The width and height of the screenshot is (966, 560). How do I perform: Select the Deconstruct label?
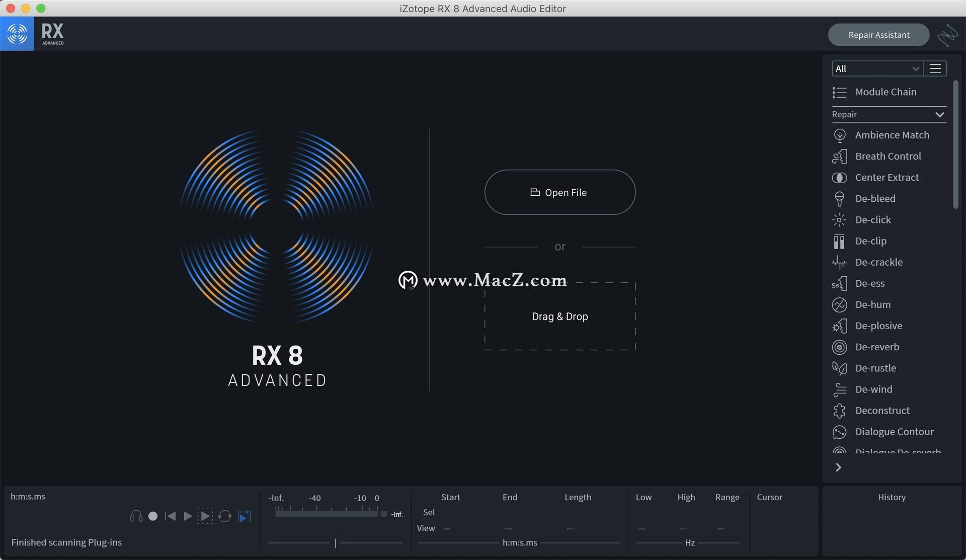coord(882,410)
